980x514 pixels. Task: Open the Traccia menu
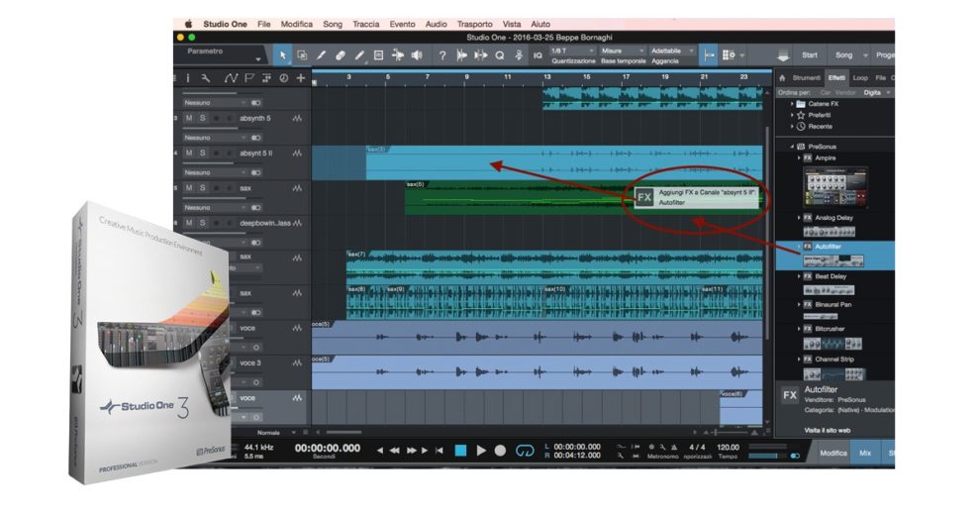pyautogui.click(x=366, y=24)
